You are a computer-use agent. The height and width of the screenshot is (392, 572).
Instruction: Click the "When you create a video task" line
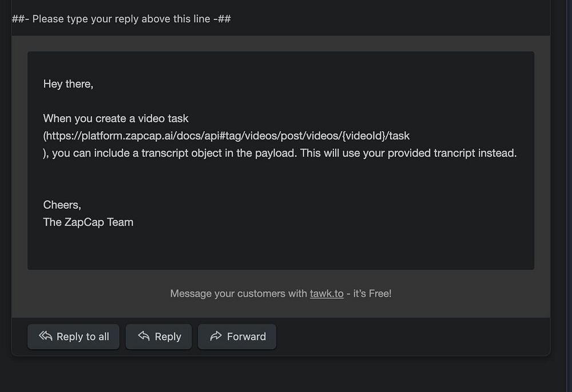tap(116, 118)
